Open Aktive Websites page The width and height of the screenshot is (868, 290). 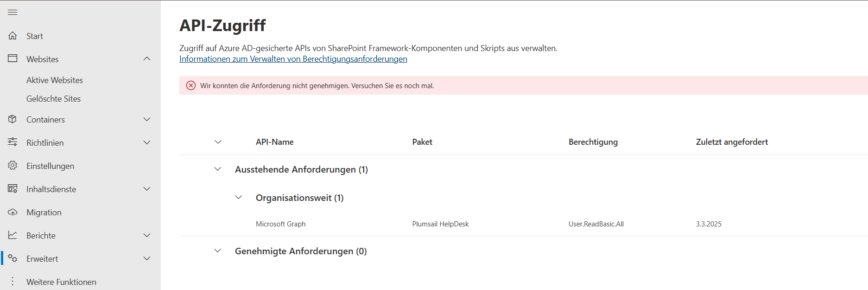click(x=55, y=80)
